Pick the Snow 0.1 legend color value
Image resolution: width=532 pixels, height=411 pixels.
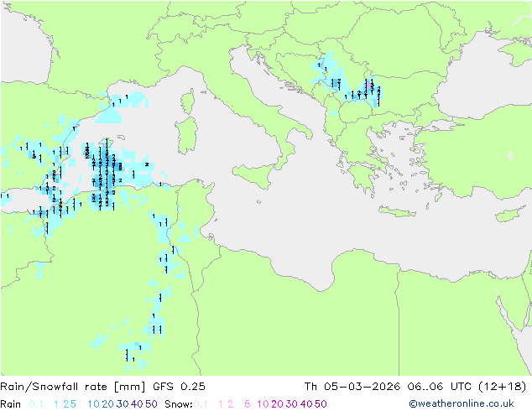pos(201,404)
